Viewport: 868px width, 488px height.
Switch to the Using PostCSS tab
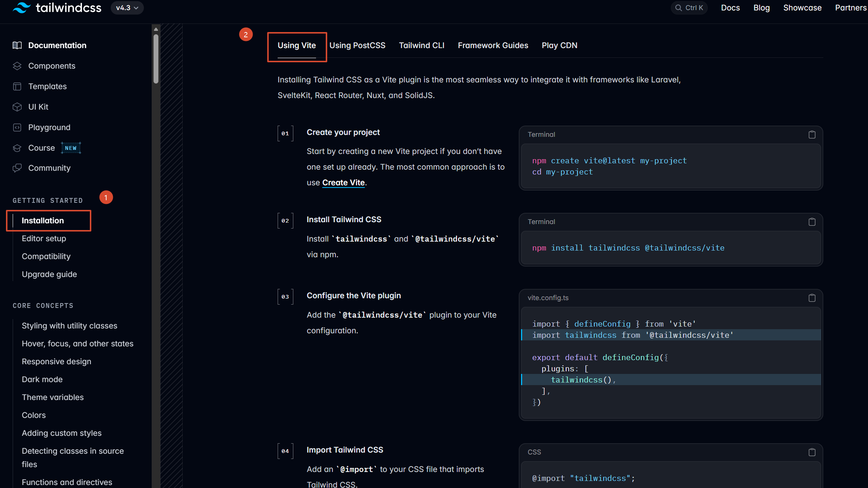357,45
